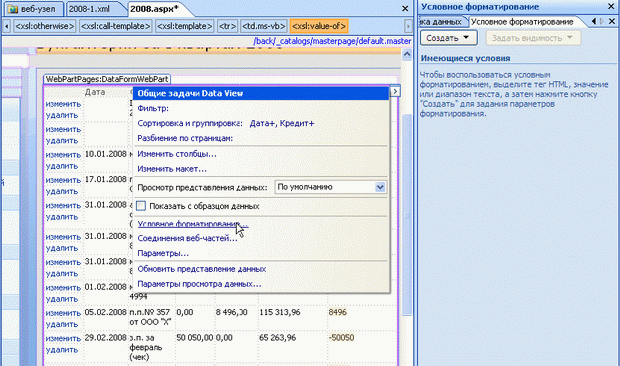Click the WebPartPages:DataFormWebPart label
This screenshot has height=366, width=620.
pyautogui.click(x=107, y=79)
